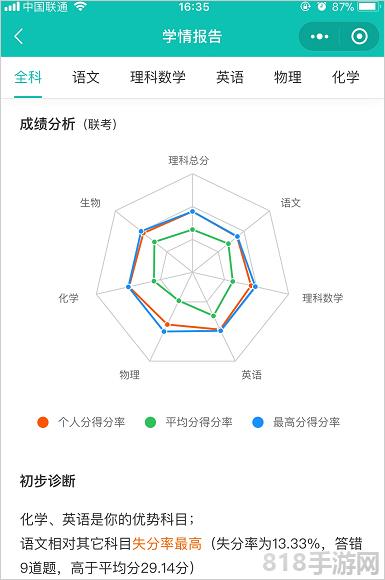Tap the Wi-Fi status icon
385x580 pixels.
coord(80,6)
